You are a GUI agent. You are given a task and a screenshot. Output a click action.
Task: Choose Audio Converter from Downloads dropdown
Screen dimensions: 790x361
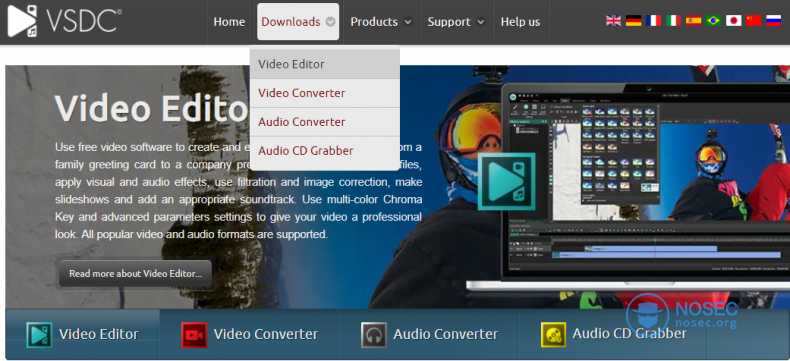325,122
